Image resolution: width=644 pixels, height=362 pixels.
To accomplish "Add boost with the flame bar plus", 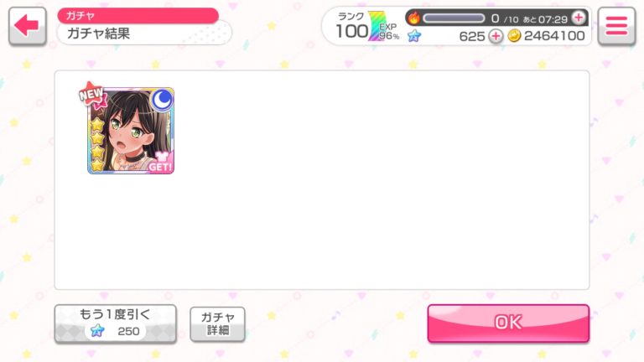I will [x=579, y=18].
